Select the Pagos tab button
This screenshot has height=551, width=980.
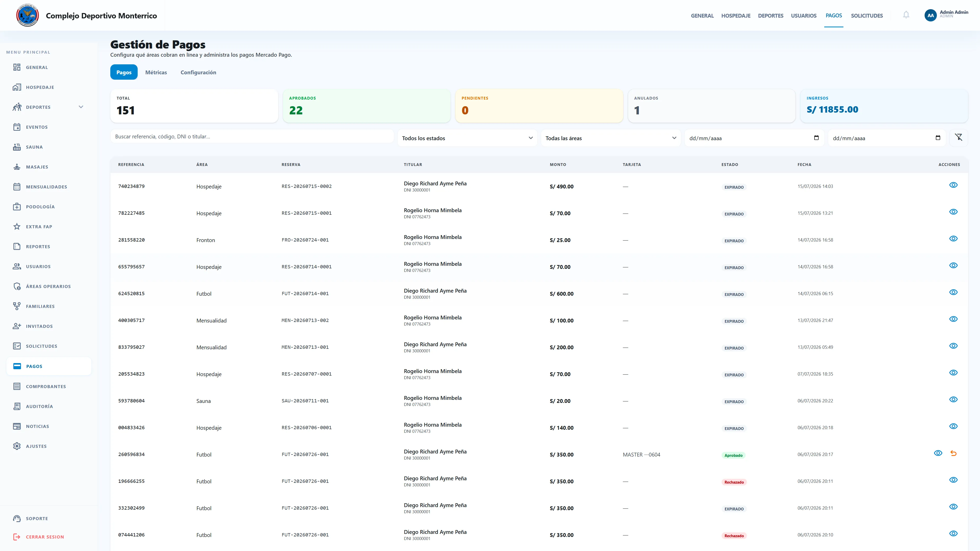pos(124,72)
